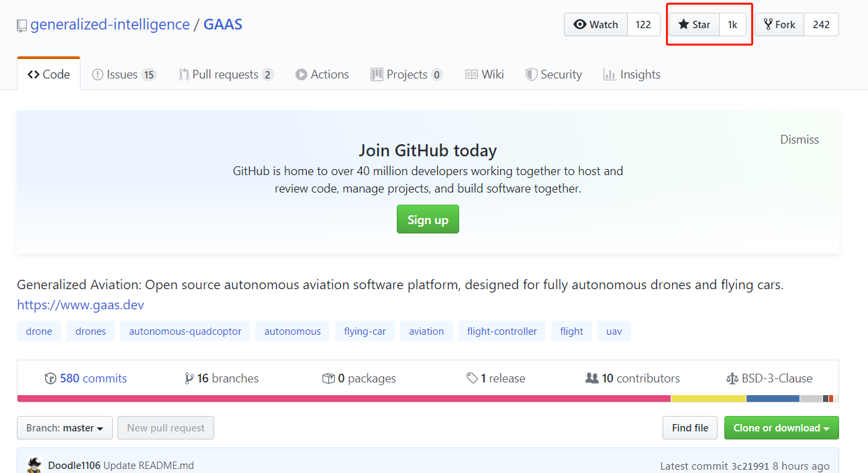The image size is (868, 473).
Task: Open the forks count 242
Action: [x=821, y=25]
